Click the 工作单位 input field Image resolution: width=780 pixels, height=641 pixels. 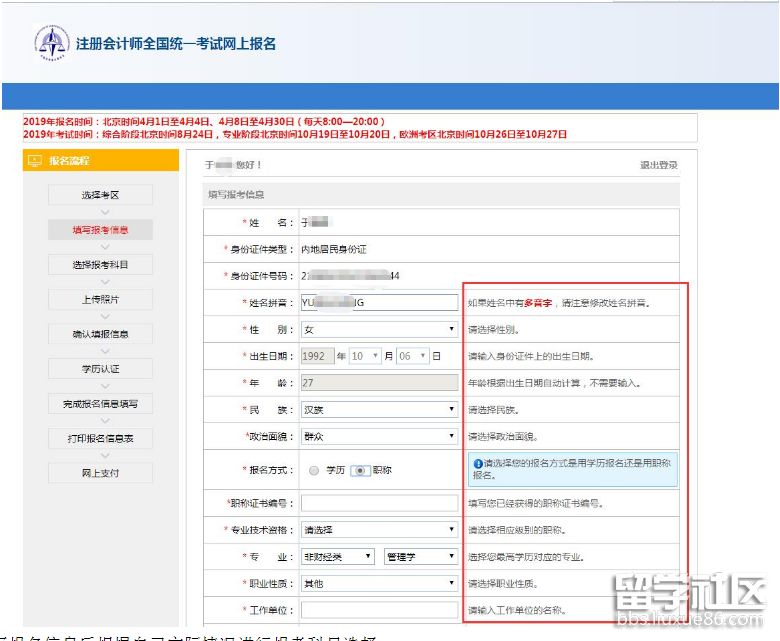point(379,609)
